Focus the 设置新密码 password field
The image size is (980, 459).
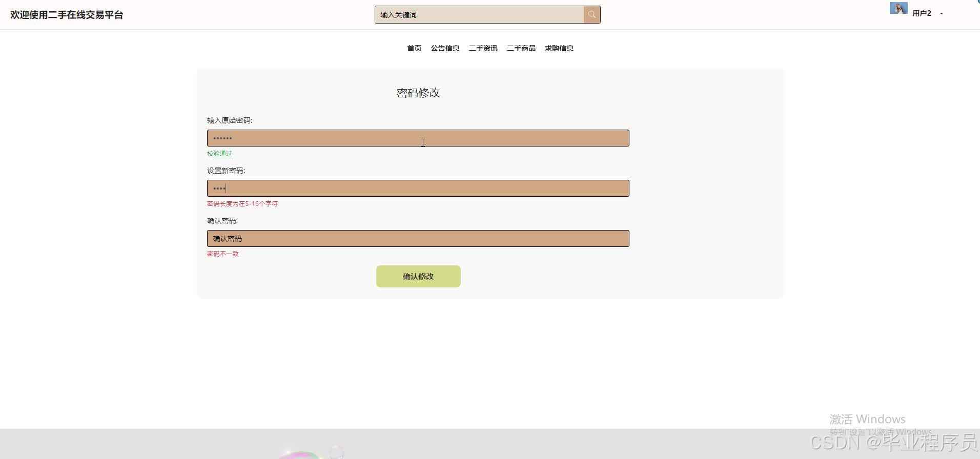pos(418,188)
